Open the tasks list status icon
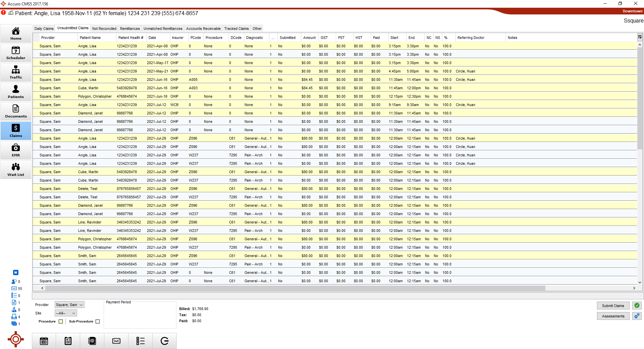This screenshot has width=644, height=349. click(x=14, y=296)
